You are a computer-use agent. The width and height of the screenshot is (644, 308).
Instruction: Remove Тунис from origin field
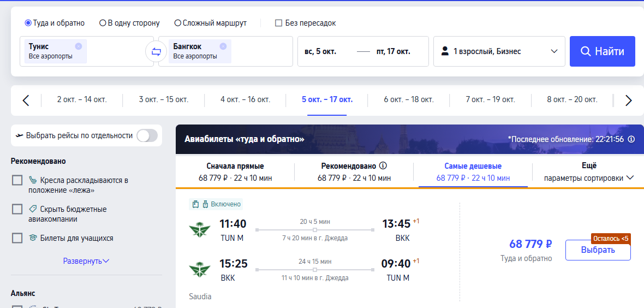[x=79, y=46]
